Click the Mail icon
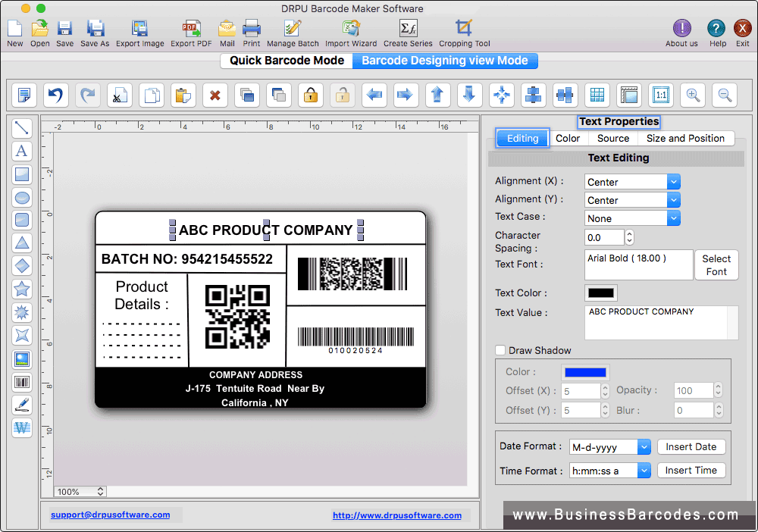This screenshot has height=532, width=758. coord(227,29)
